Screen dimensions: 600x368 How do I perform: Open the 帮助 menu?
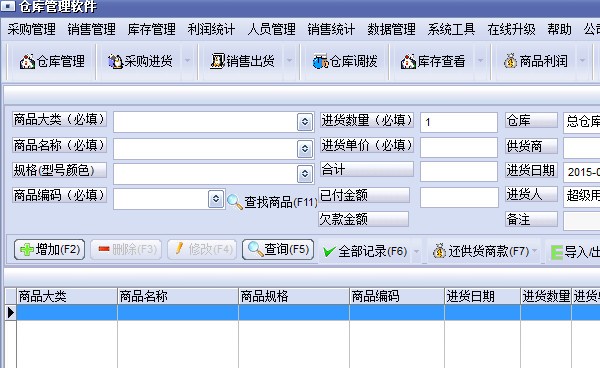tap(559, 29)
